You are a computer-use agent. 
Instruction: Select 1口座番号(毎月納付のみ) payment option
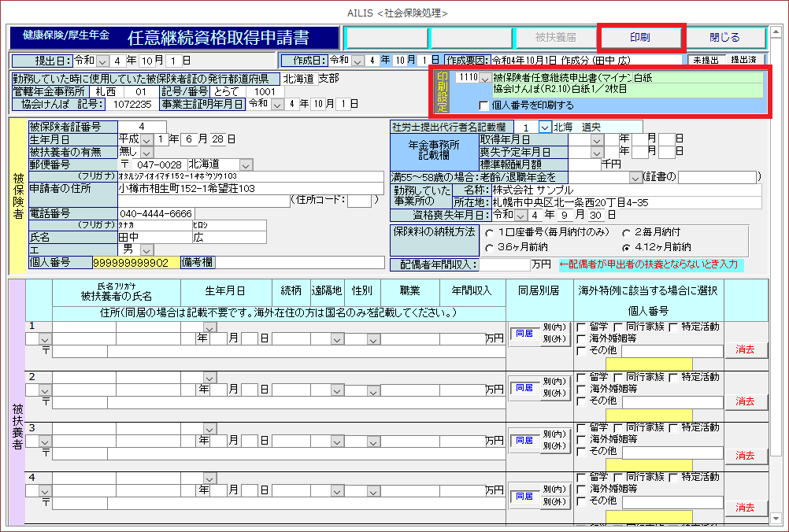click(490, 233)
